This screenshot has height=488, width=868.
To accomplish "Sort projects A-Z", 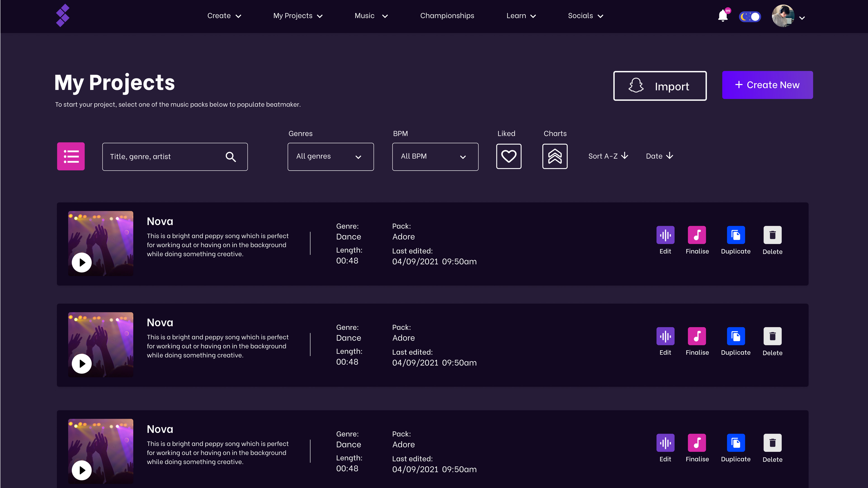I will point(608,156).
